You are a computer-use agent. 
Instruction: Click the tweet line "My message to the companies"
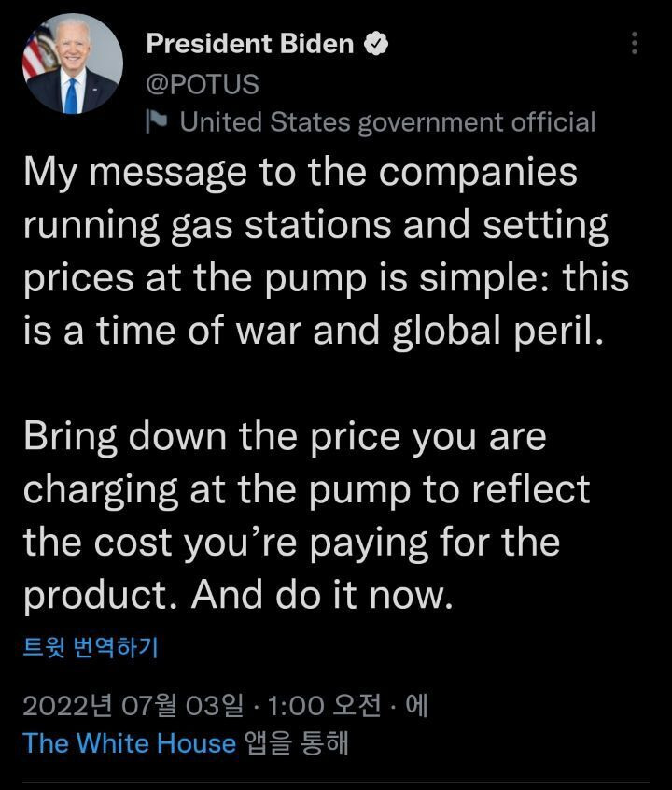(x=301, y=173)
